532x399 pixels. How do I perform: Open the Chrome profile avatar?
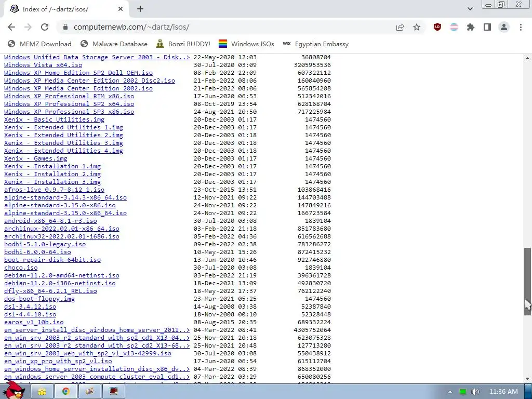504,27
